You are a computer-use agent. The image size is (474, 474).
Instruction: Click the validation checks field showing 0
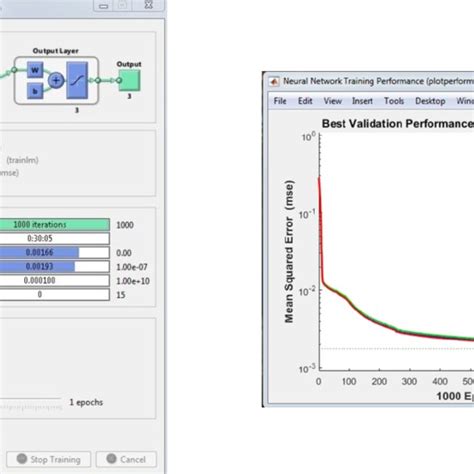tap(54, 295)
